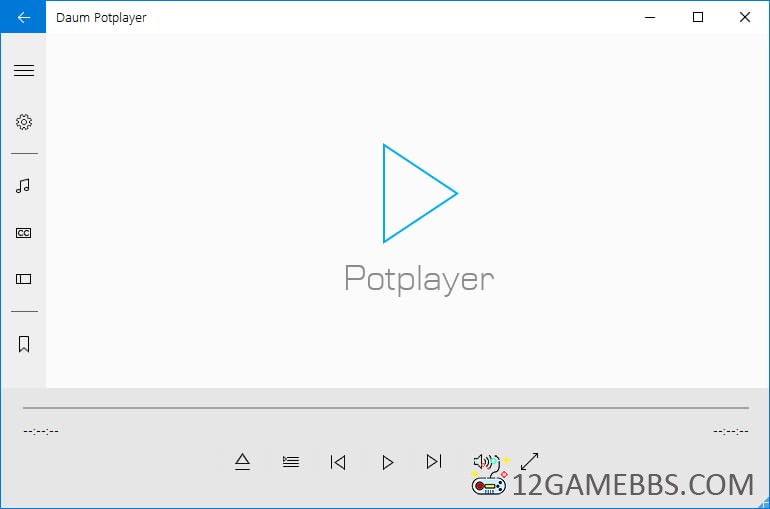Screen dimensions: 770x509
Task: Open settings via the gear icon
Action: 24,122
